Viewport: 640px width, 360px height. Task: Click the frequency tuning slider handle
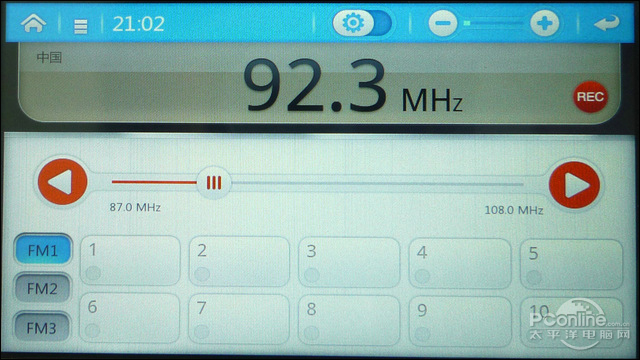tap(214, 182)
